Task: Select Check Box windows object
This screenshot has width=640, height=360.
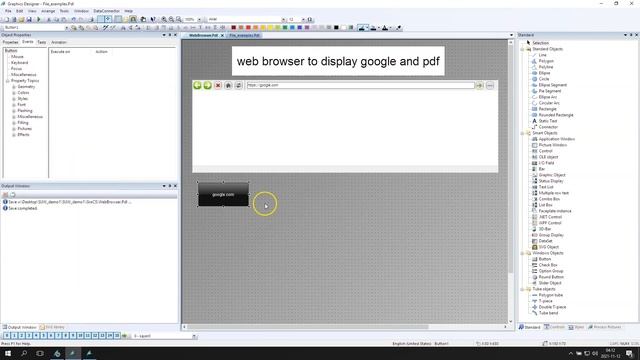Action: pos(548,265)
